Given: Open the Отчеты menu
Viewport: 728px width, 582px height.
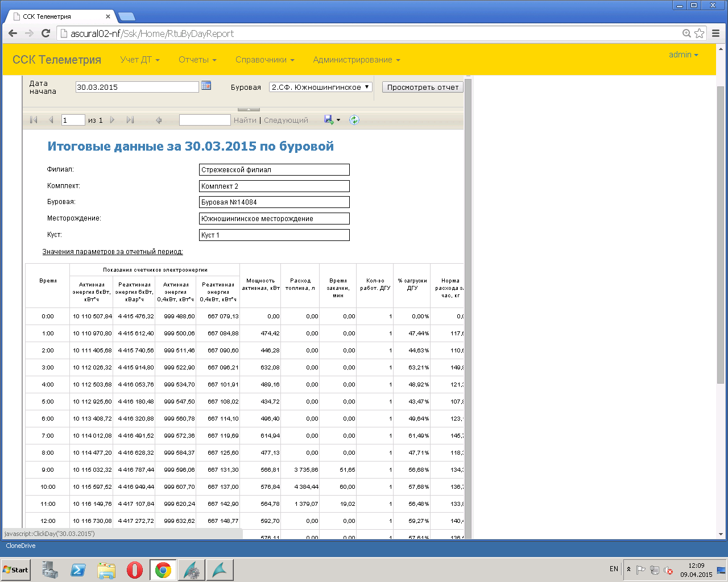Looking at the screenshot, I should point(197,60).
